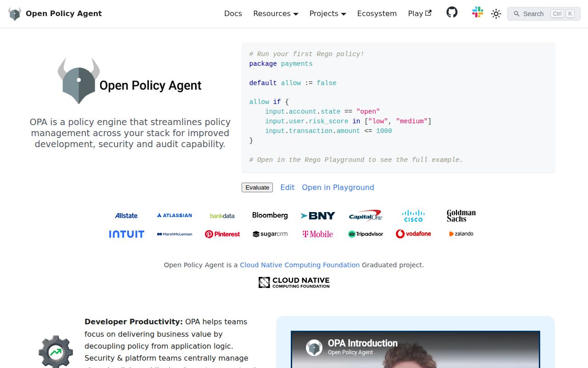Click the Edit link below code
The image size is (588, 368).
[288, 187]
